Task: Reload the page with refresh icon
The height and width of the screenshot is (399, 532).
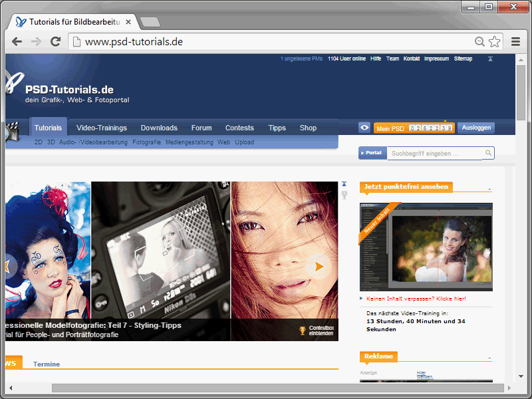Action: 55,42
